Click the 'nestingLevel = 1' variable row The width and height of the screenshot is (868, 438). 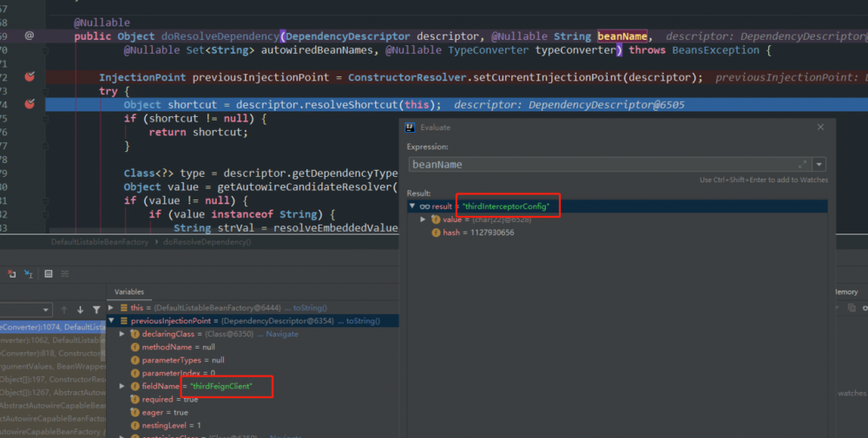(253, 425)
